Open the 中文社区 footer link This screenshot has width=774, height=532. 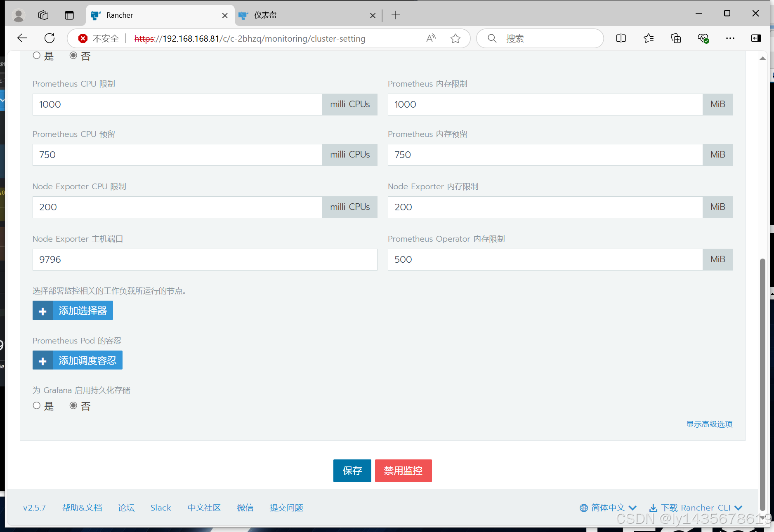pyautogui.click(x=204, y=508)
